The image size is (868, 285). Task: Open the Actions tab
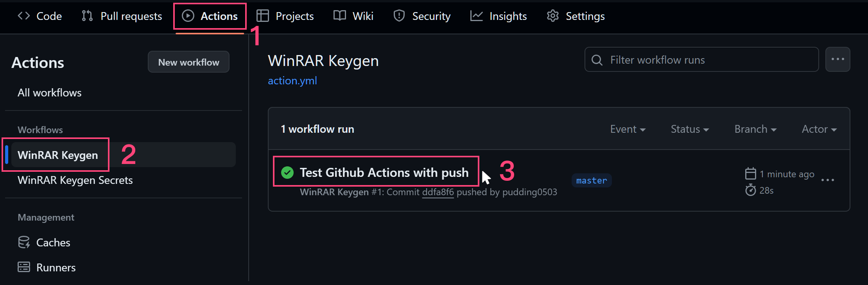point(210,16)
